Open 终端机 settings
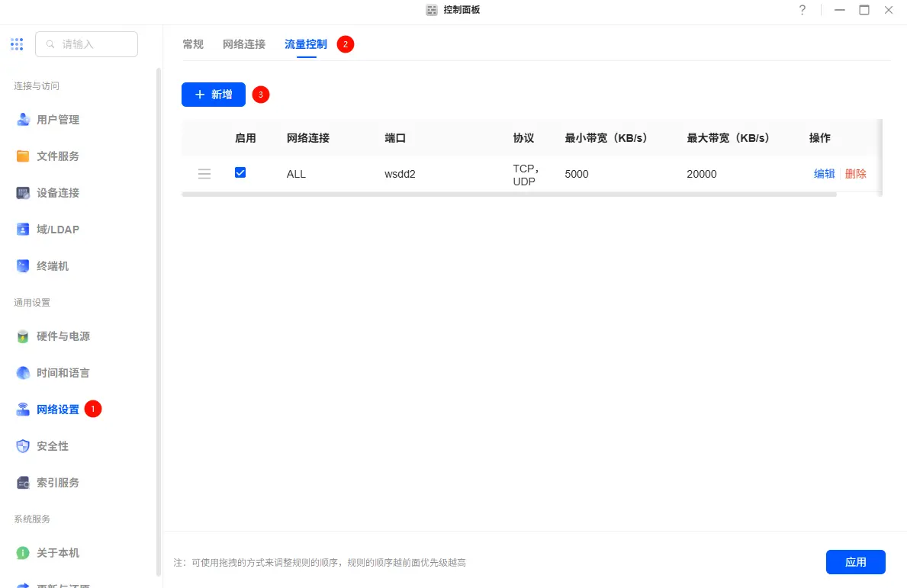The image size is (907, 588). [53, 266]
